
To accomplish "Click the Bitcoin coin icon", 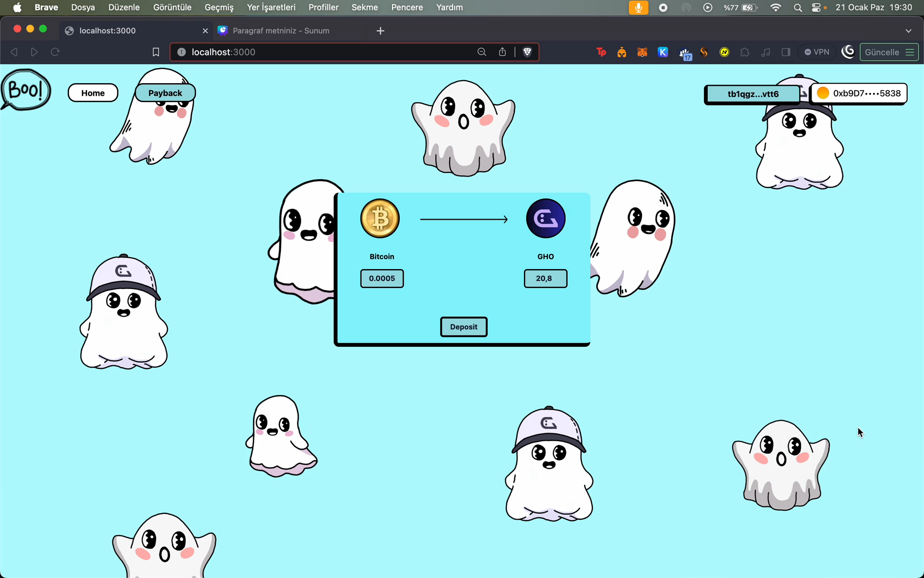I will point(380,219).
